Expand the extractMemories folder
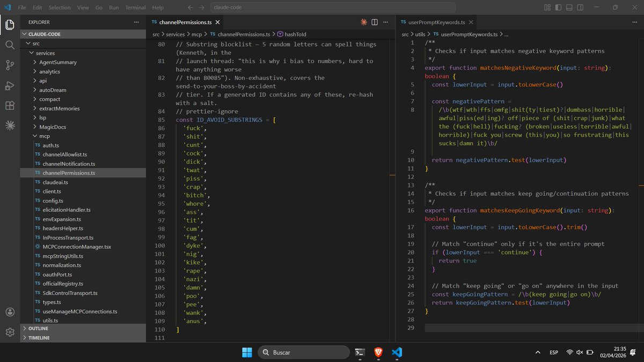This screenshot has width=644, height=362. (83, 108)
